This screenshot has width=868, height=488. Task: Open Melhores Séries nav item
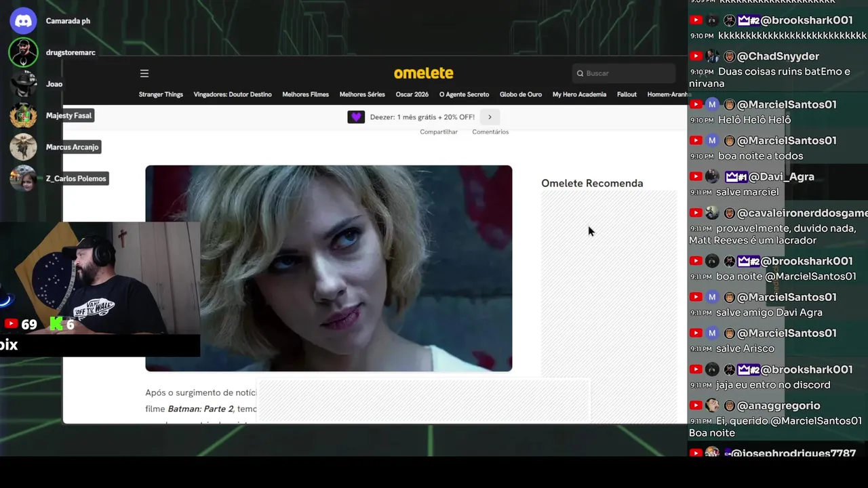pos(362,94)
